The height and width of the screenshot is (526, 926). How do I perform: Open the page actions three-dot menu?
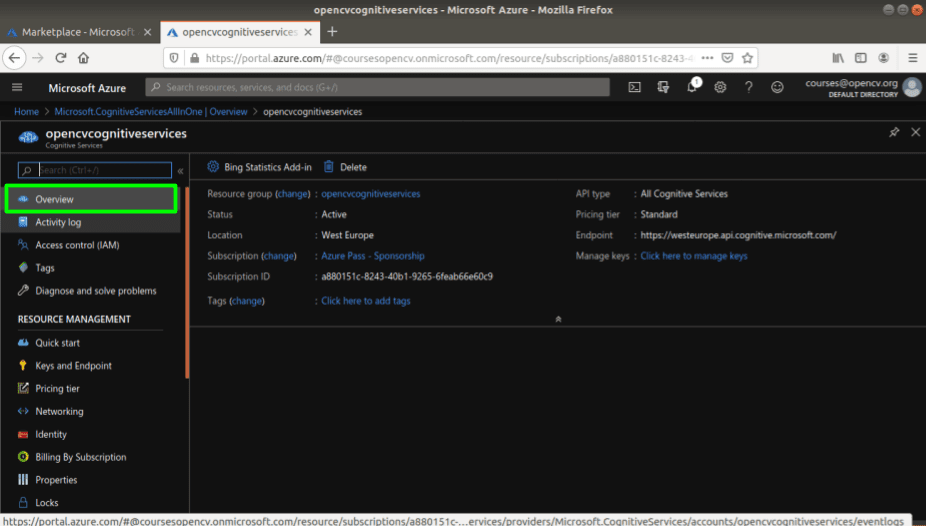(707, 58)
